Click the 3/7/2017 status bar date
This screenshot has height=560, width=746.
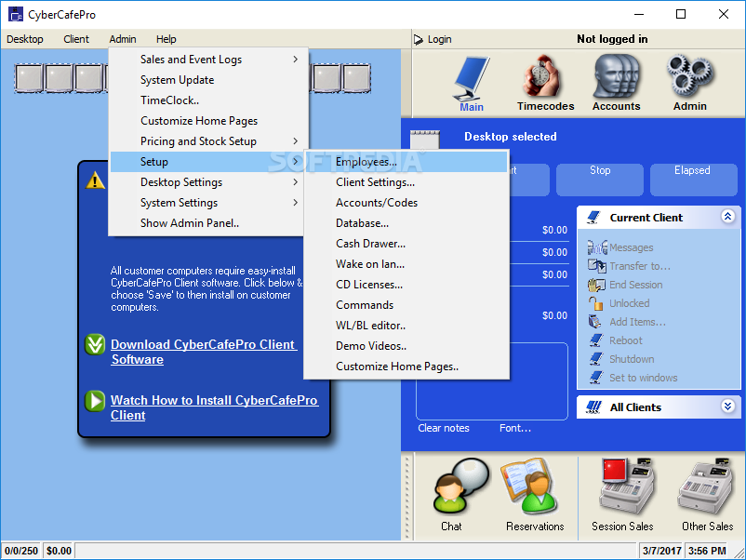pyautogui.click(x=661, y=551)
